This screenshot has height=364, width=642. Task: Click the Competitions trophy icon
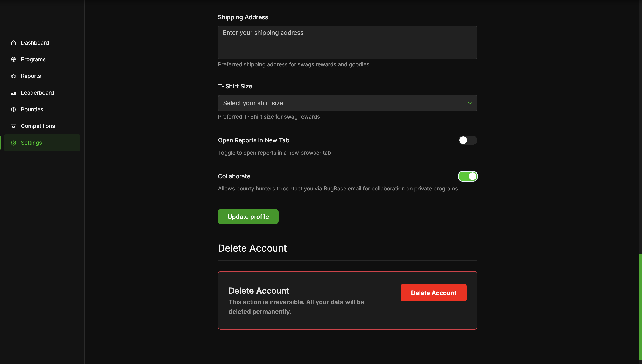[14, 126]
